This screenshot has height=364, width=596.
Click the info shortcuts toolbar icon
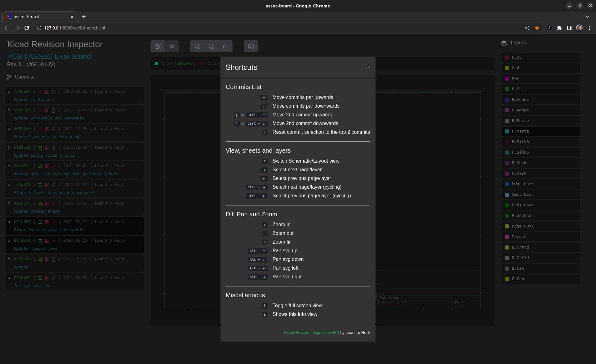tap(251, 47)
